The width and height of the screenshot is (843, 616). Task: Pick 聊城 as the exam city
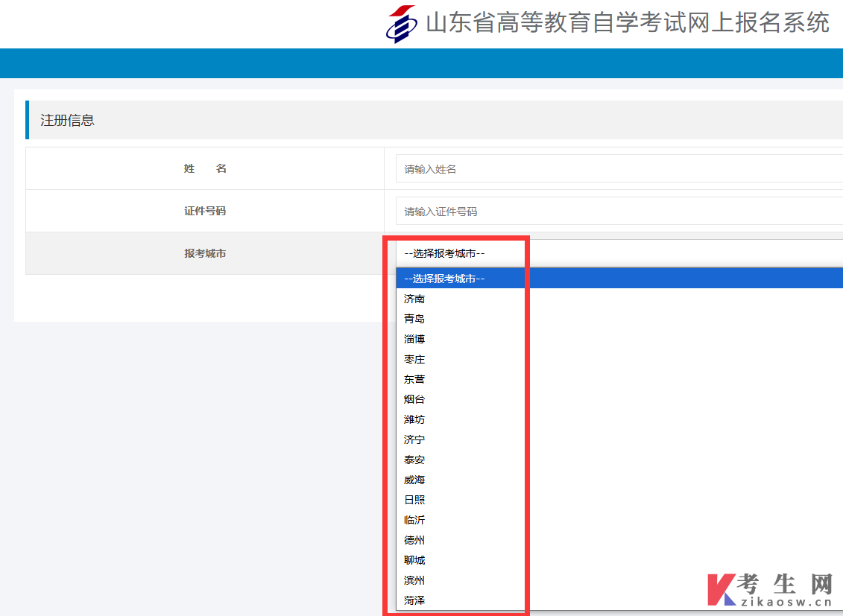point(619,560)
